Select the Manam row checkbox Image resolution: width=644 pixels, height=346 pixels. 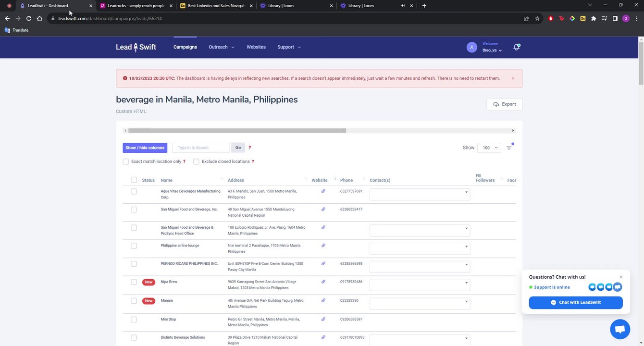134,301
